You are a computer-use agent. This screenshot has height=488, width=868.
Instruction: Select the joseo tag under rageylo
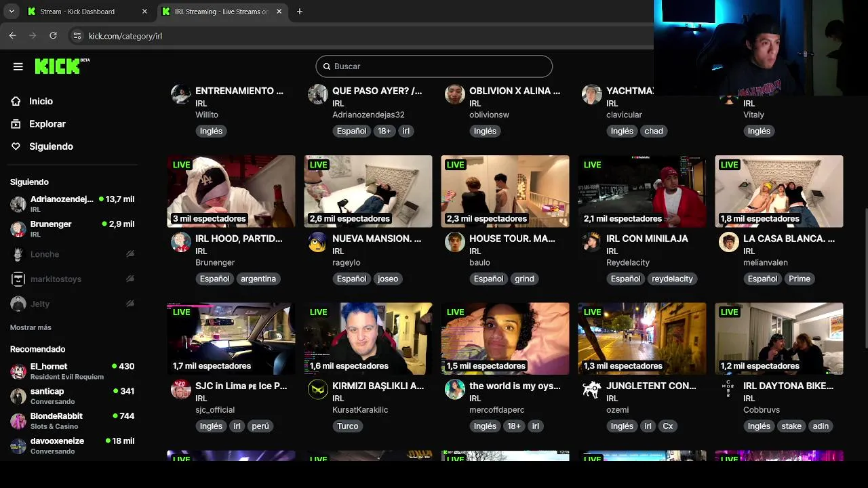[x=388, y=279]
